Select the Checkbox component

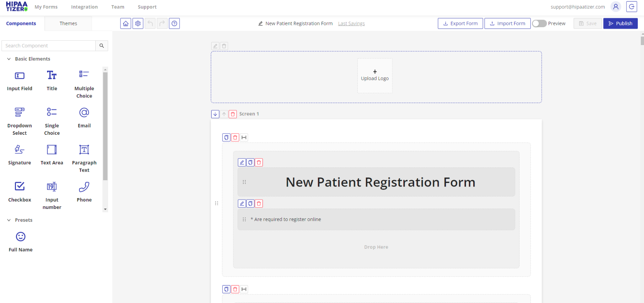[x=19, y=192]
